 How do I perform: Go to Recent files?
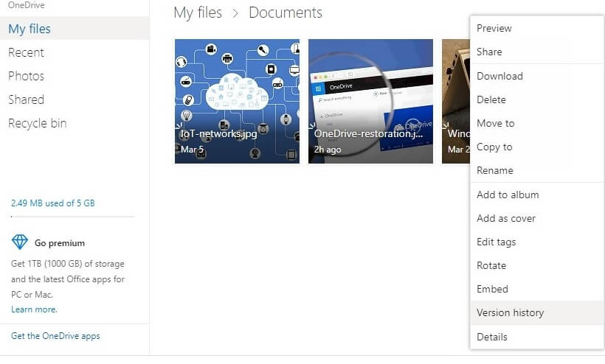coord(26,52)
